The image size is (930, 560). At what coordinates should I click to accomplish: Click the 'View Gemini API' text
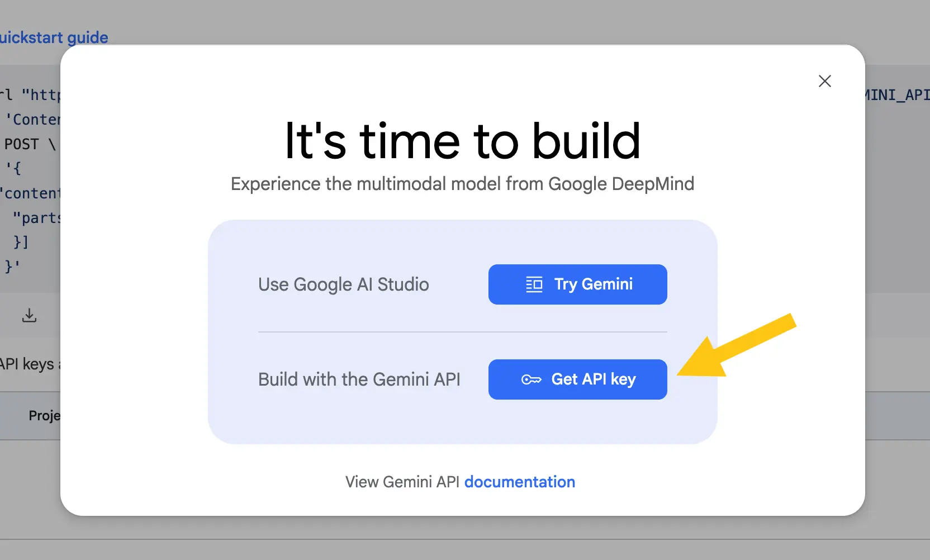click(402, 482)
